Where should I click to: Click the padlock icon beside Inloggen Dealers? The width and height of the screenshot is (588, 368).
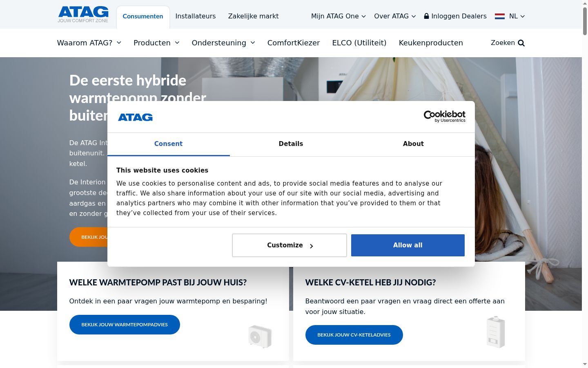(426, 16)
